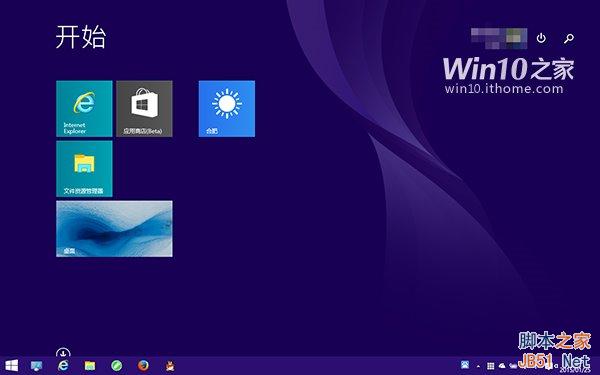This screenshot has width=600, height=375.
Task: Open the File Explorer tile
Action: click(x=84, y=169)
